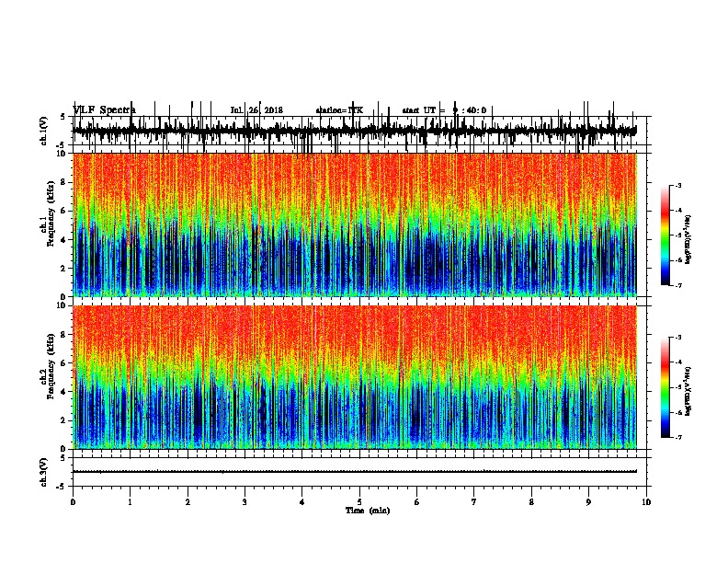
Task: Click time axis tick label "0"
Action: click(x=73, y=501)
